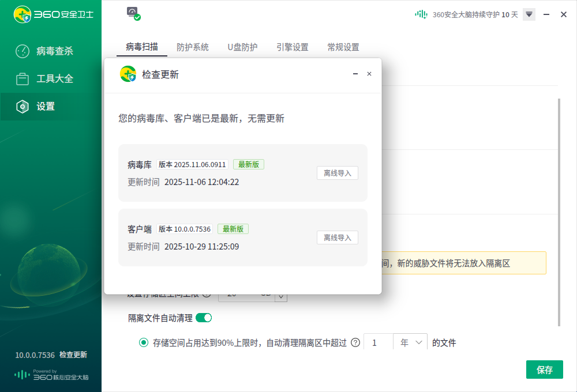The width and height of the screenshot is (577, 392).
Task: Click the quarantine age number field showing 1
Action: (x=379, y=343)
